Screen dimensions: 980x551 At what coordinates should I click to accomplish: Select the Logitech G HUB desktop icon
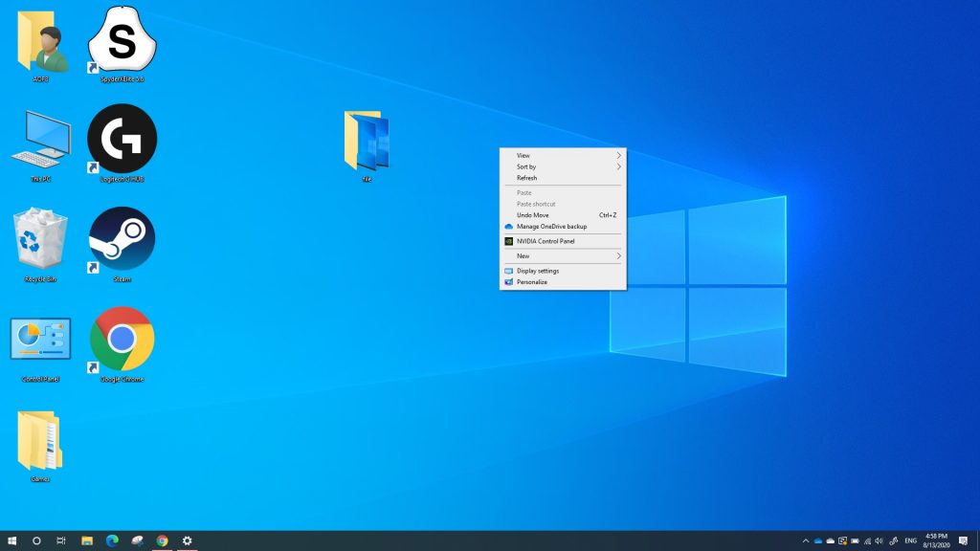point(122,143)
